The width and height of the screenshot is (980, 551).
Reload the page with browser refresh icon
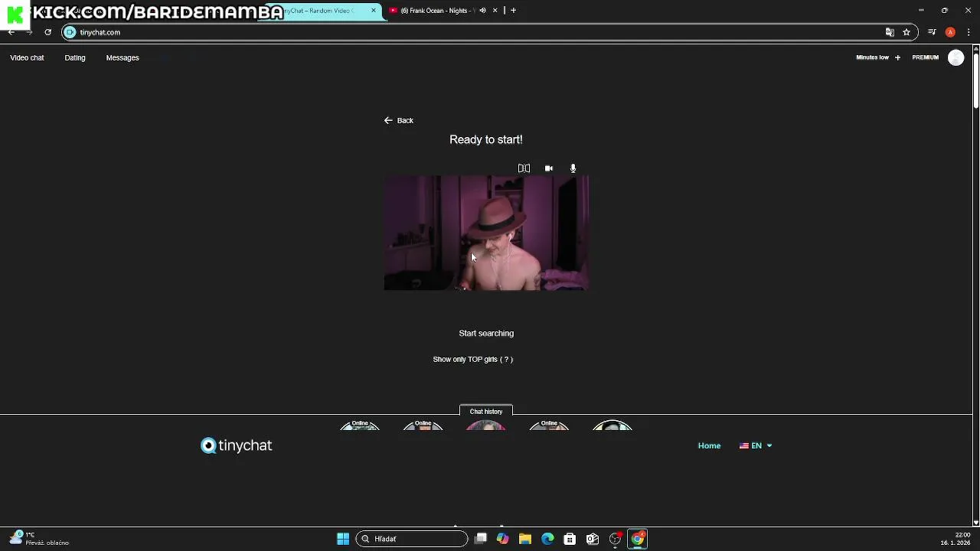click(47, 32)
